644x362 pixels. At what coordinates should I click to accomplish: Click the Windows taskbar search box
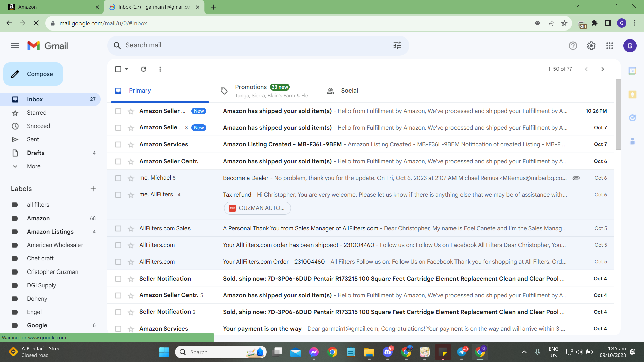221,352
